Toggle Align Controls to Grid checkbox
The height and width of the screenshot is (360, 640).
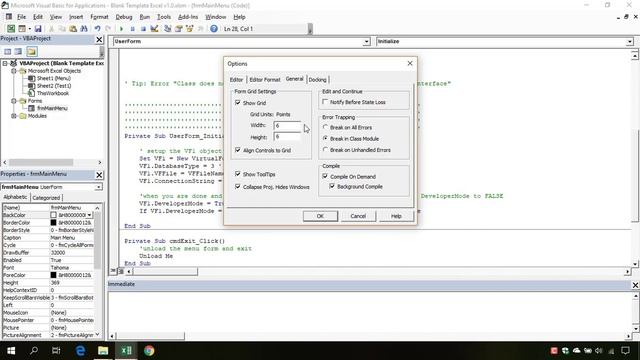click(238, 150)
